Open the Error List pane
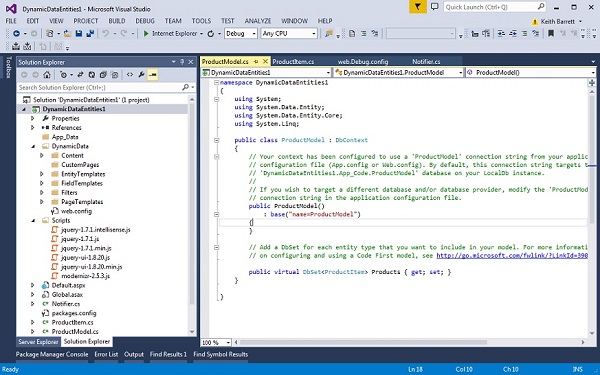The width and height of the screenshot is (600, 375). point(106,355)
